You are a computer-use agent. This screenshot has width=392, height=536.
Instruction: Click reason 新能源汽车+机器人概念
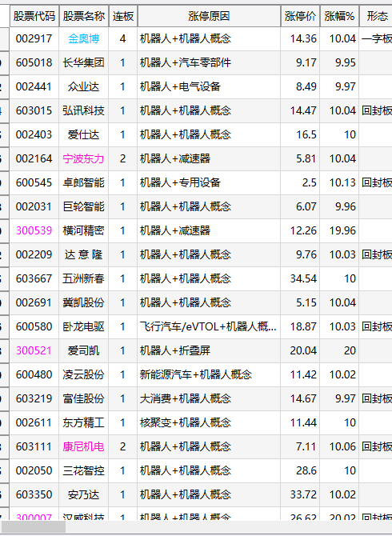pyautogui.click(x=196, y=374)
